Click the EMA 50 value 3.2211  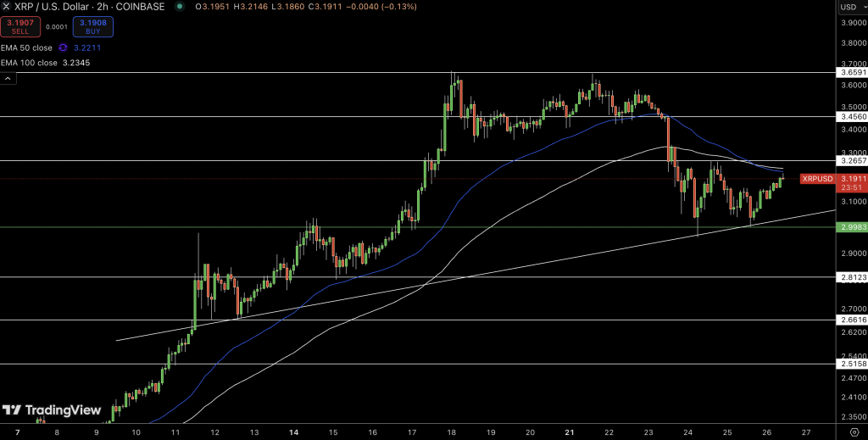coord(87,47)
